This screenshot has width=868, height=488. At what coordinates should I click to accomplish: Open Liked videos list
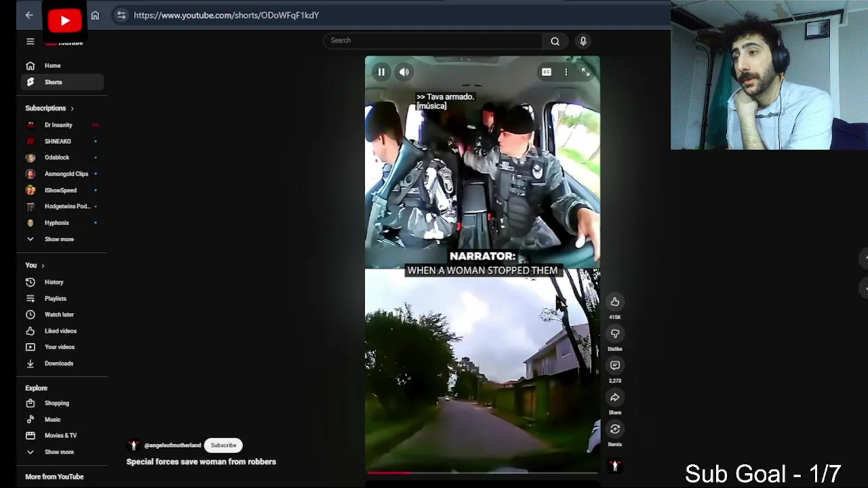pos(60,331)
